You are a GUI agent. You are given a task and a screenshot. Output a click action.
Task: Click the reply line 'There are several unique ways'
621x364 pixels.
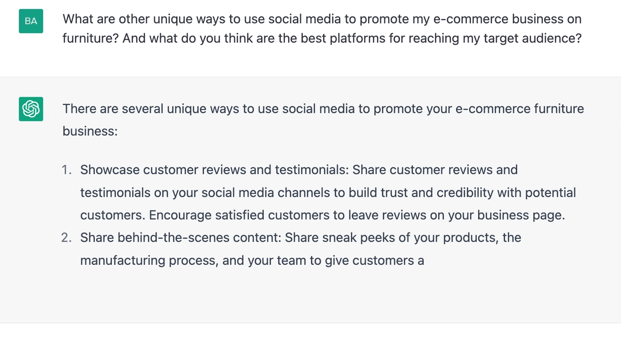[323, 109]
